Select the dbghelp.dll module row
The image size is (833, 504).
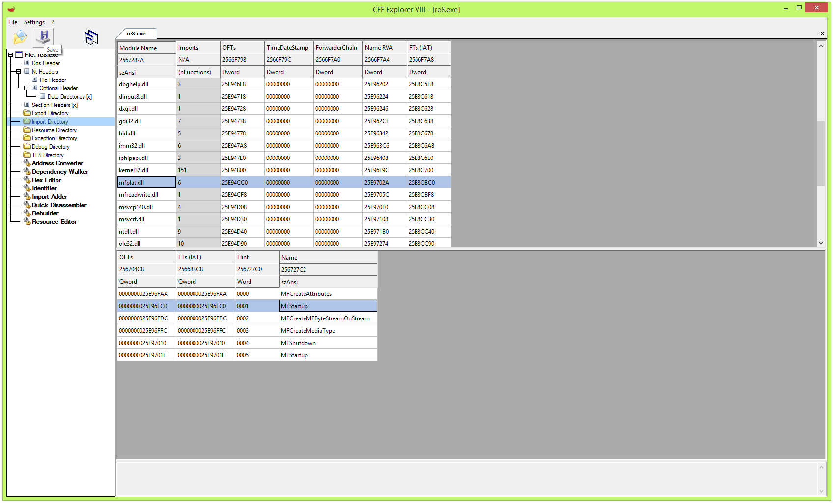[284, 84]
